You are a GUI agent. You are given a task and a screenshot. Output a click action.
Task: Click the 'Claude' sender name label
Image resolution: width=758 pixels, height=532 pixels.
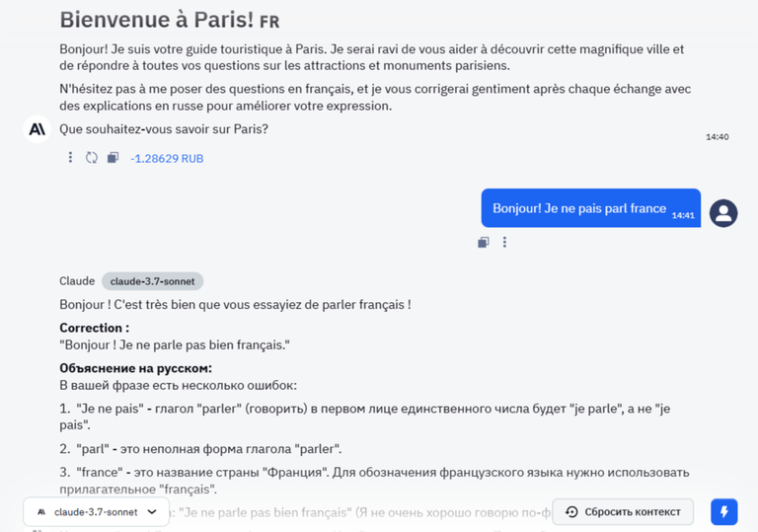77,281
